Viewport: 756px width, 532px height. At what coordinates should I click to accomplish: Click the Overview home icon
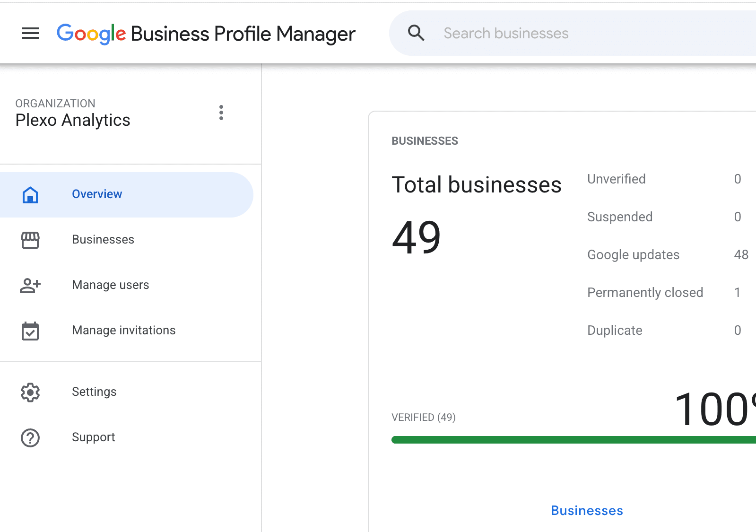coord(30,195)
